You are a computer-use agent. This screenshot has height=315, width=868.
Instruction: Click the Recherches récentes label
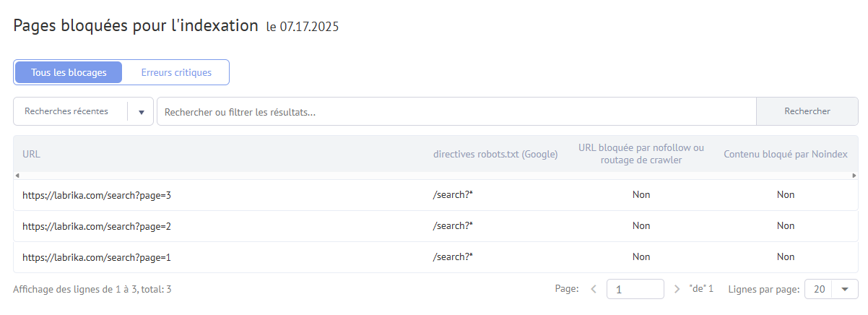pyautogui.click(x=66, y=111)
